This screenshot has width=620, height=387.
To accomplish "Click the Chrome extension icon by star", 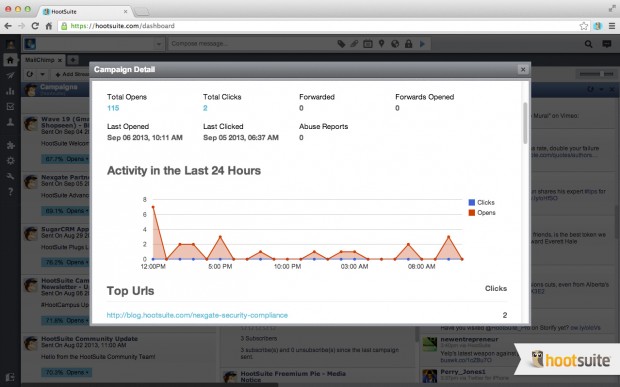I will click(x=597, y=26).
